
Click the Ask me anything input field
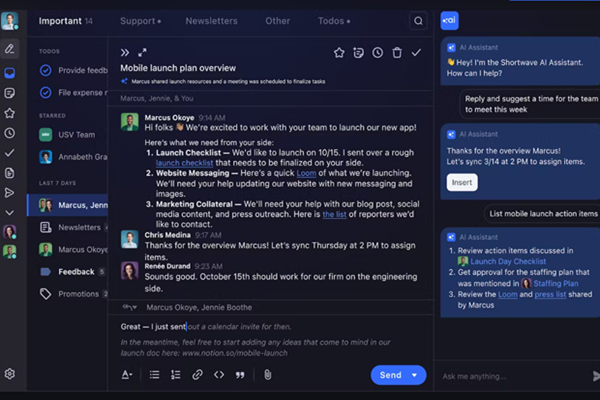pyautogui.click(x=514, y=376)
